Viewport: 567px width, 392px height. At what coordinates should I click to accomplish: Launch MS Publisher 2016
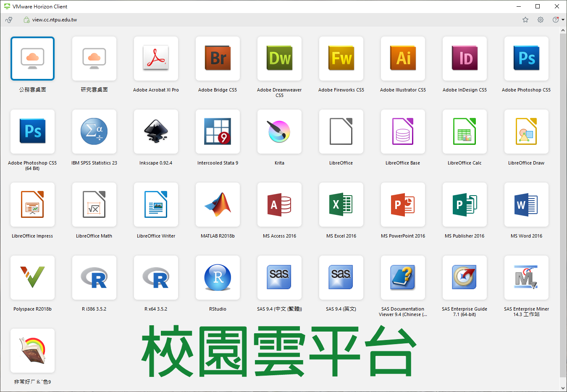pos(465,204)
